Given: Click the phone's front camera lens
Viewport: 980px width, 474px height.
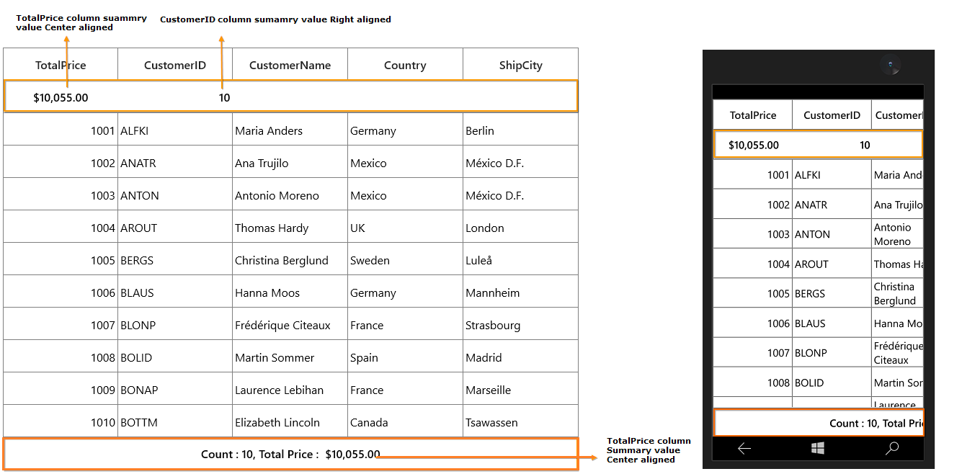Looking at the screenshot, I should (x=891, y=66).
